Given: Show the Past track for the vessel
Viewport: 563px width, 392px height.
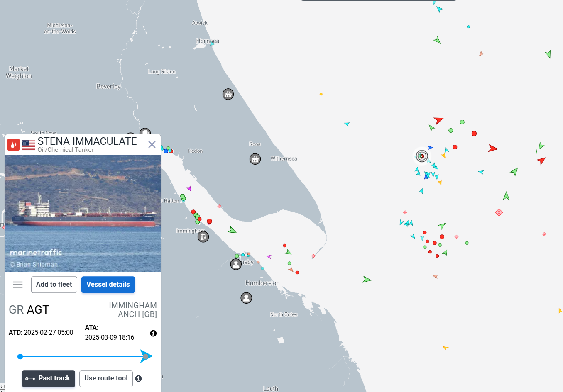Looking at the screenshot, I should [48, 379].
